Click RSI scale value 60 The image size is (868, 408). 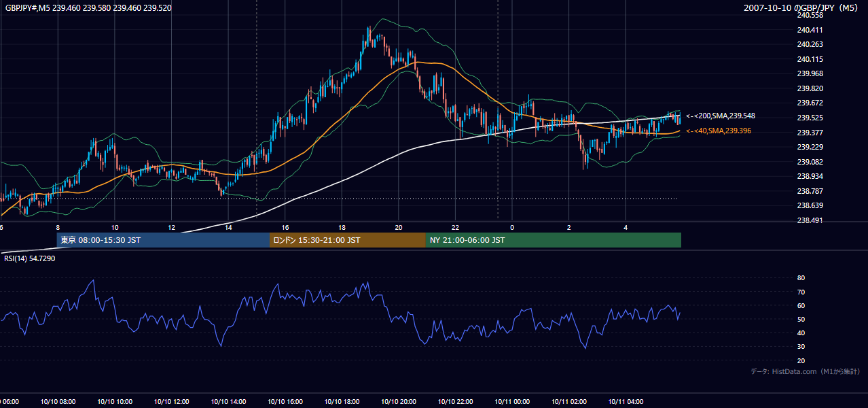pos(801,305)
